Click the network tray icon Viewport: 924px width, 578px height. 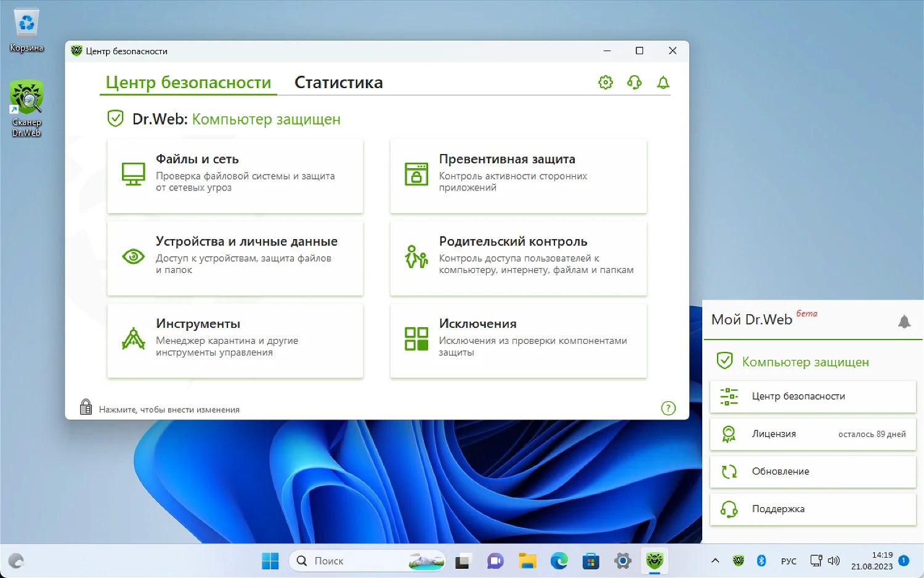pos(816,561)
